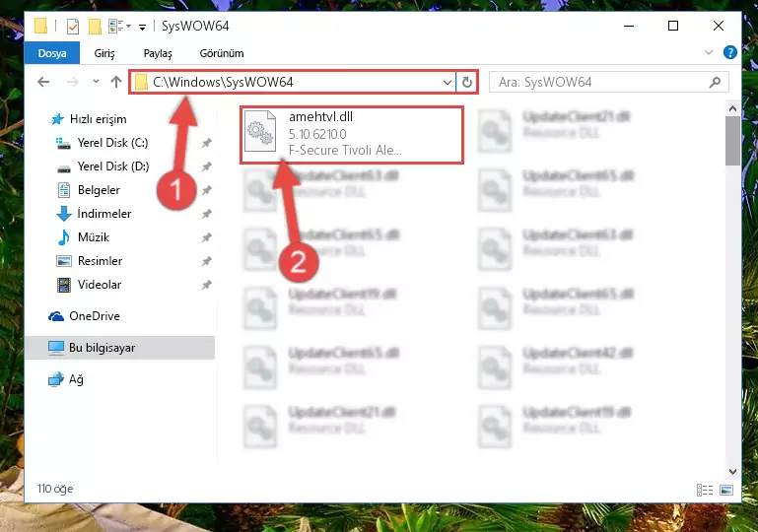Click the pin icon beside Belgeler
758x532 pixels.
coord(206,190)
